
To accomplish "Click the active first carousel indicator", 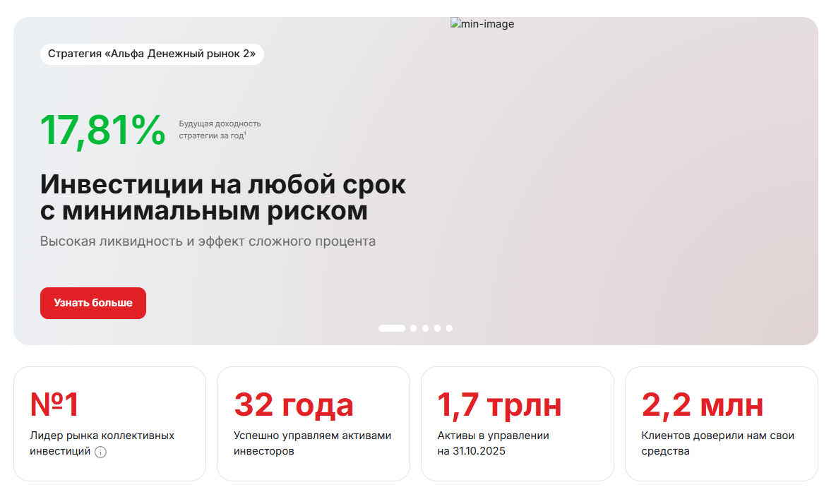I will click(391, 328).
